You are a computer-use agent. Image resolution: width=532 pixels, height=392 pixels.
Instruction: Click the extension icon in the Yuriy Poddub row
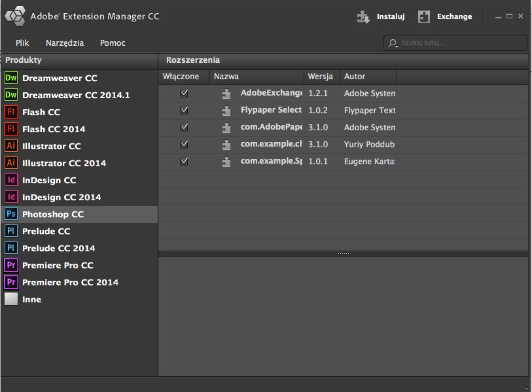click(x=226, y=145)
